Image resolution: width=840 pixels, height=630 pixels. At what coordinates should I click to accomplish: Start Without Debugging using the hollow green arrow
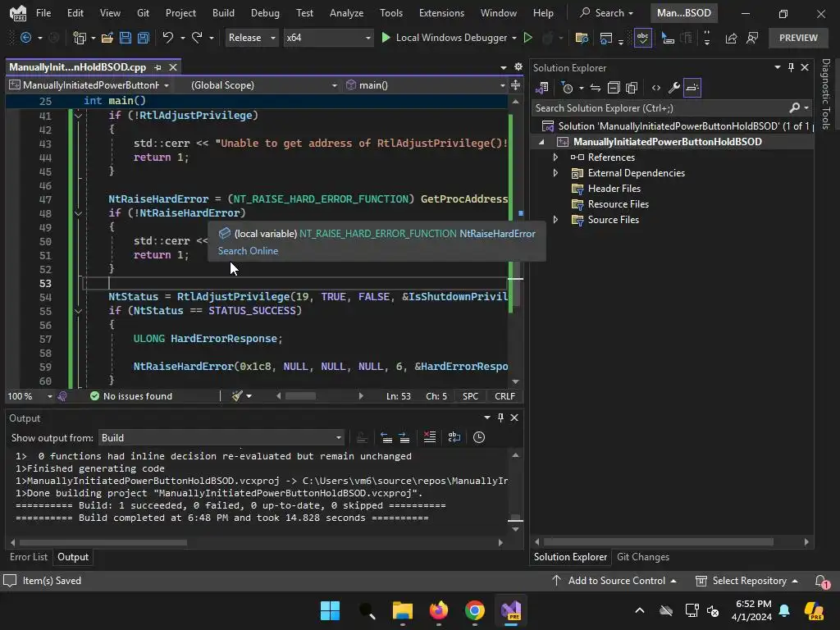527,38
